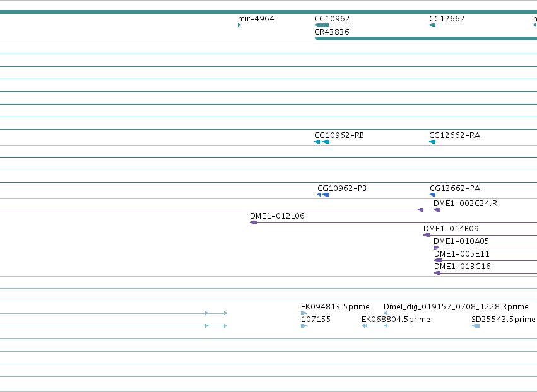Select the DME1-005E11 clone label
The image size is (537, 392).
pyautogui.click(x=462, y=254)
